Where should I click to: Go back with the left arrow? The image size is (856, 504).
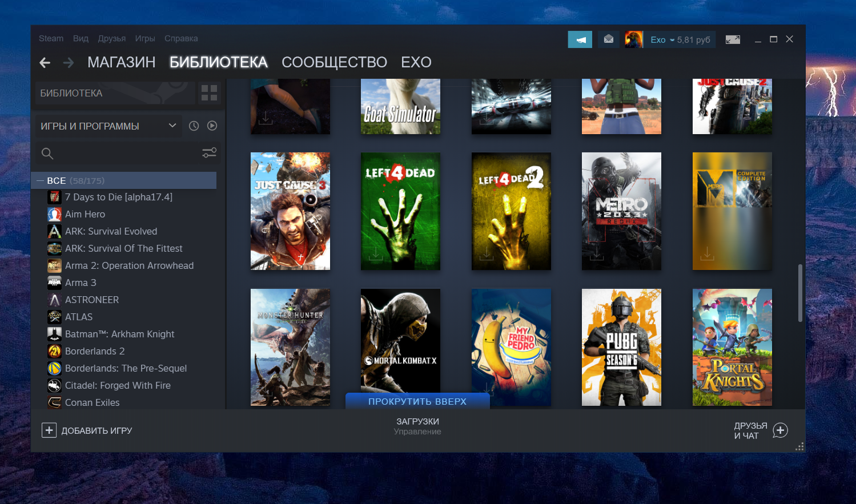45,63
